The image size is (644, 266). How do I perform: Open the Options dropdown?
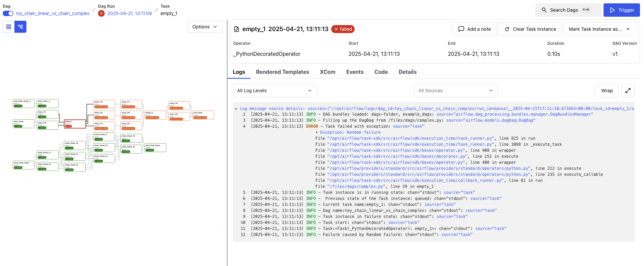tap(205, 27)
